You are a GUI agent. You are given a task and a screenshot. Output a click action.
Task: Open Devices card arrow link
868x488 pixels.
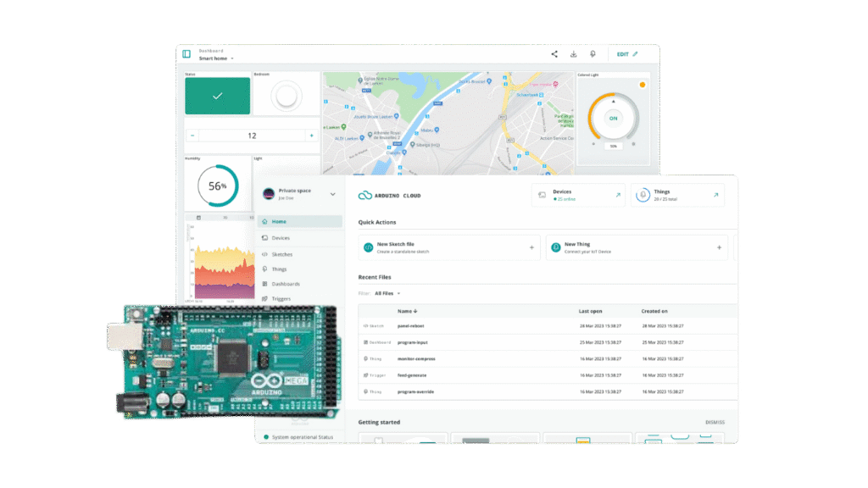pyautogui.click(x=618, y=195)
